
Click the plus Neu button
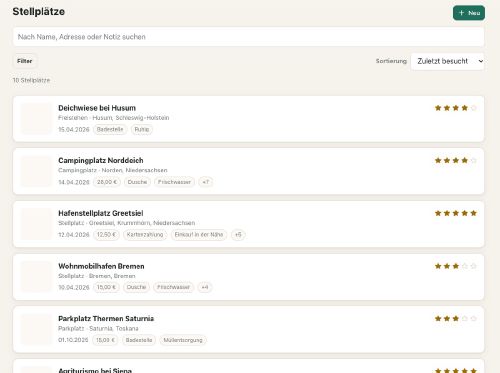469,13
